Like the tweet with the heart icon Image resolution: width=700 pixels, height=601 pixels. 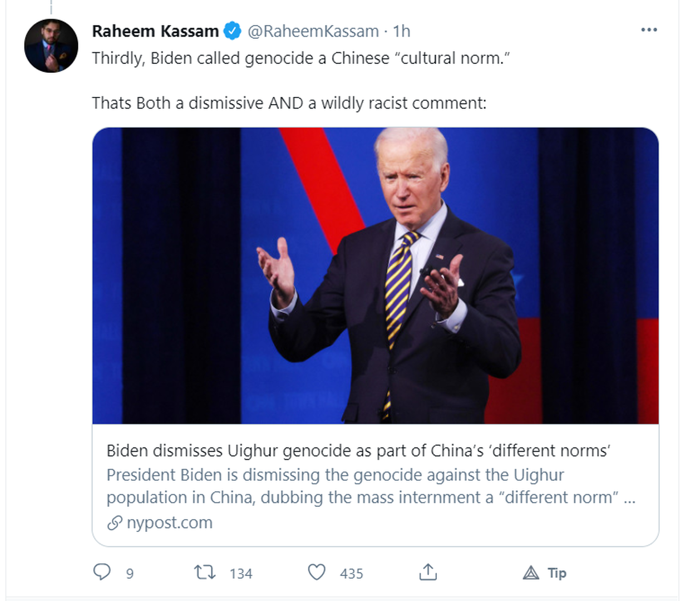click(x=317, y=572)
